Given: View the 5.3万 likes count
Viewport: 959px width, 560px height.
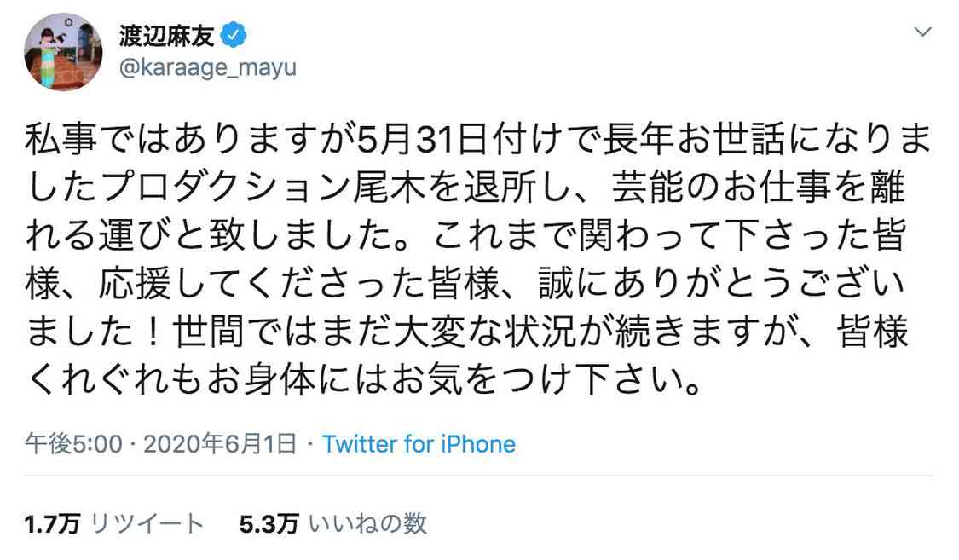Looking at the screenshot, I should [269, 524].
